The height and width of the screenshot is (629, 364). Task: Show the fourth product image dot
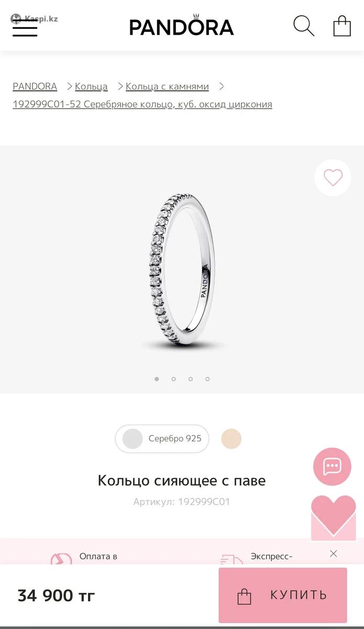[x=207, y=378]
